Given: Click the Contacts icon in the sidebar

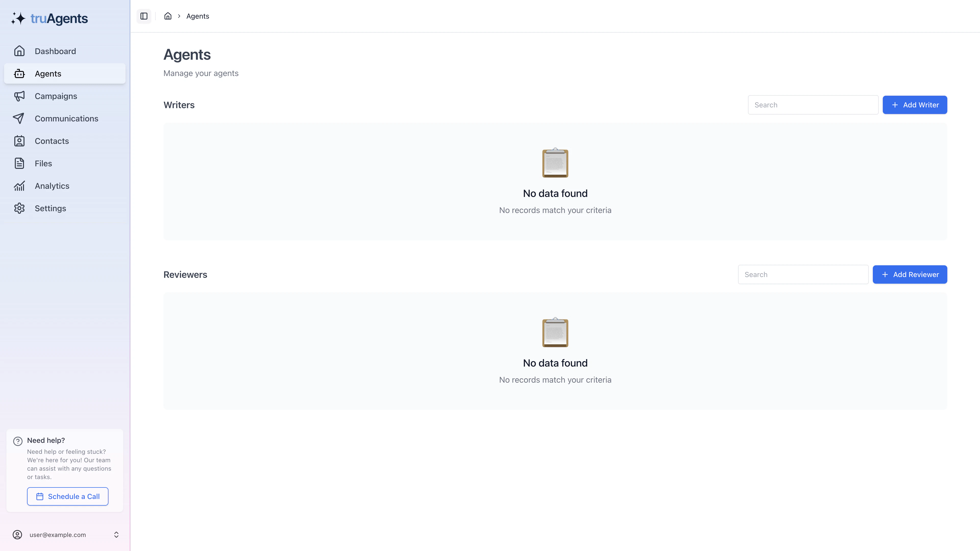Looking at the screenshot, I should click(x=19, y=141).
